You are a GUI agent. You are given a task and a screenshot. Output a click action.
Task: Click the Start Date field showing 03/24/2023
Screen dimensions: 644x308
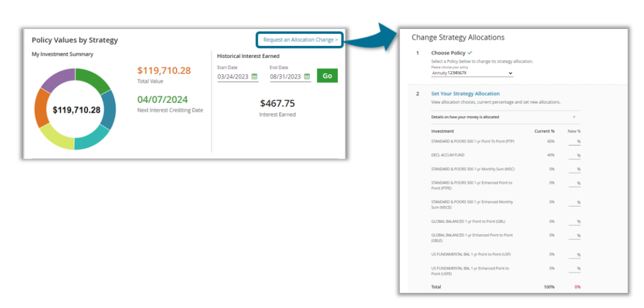233,77
